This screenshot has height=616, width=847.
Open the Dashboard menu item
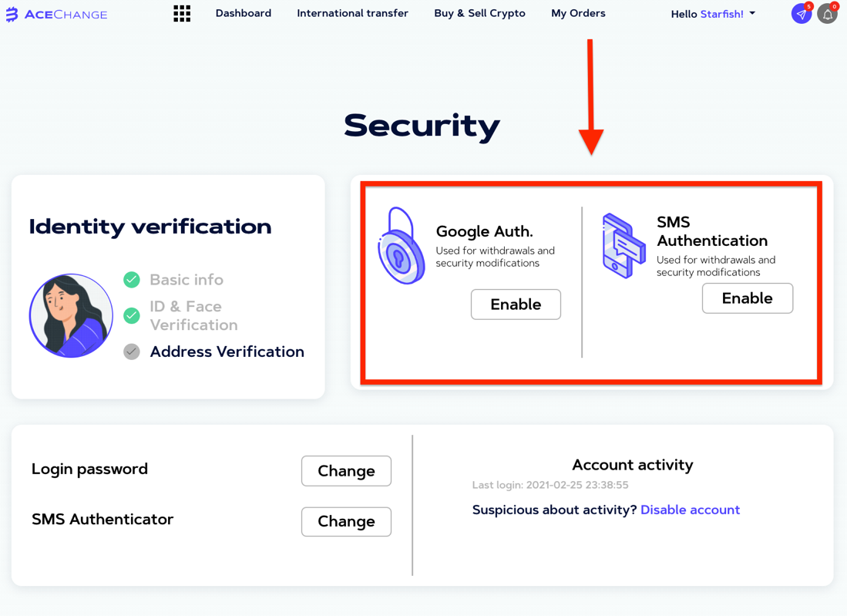click(243, 13)
